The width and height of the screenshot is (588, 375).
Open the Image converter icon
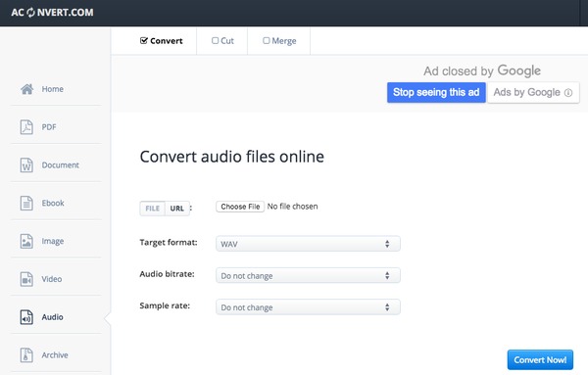coord(26,241)
